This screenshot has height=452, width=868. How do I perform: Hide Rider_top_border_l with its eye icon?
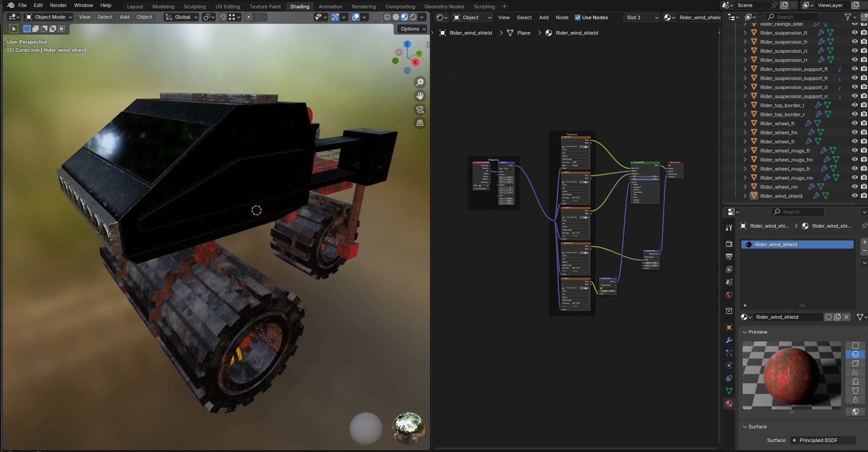(x=854, y=105)
